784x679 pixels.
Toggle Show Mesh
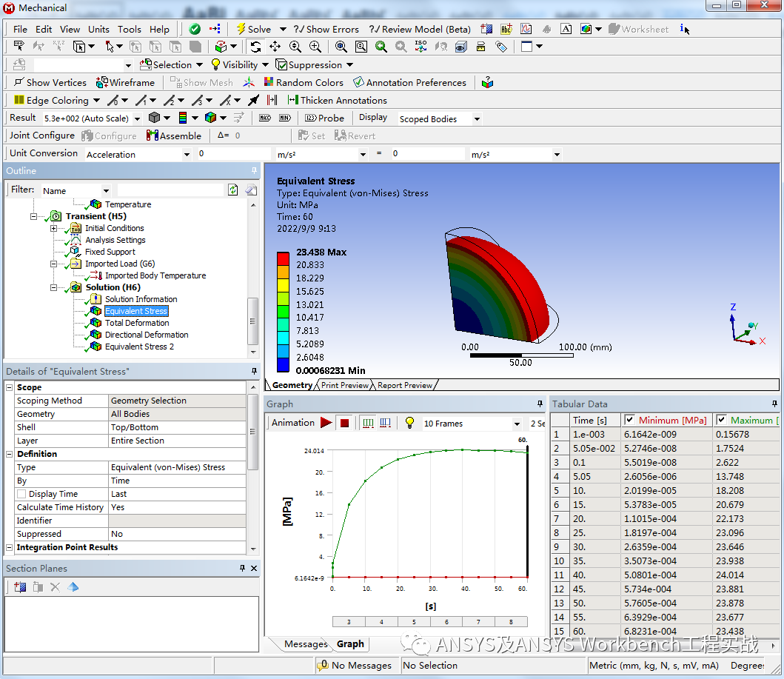(x=201, y=82)
